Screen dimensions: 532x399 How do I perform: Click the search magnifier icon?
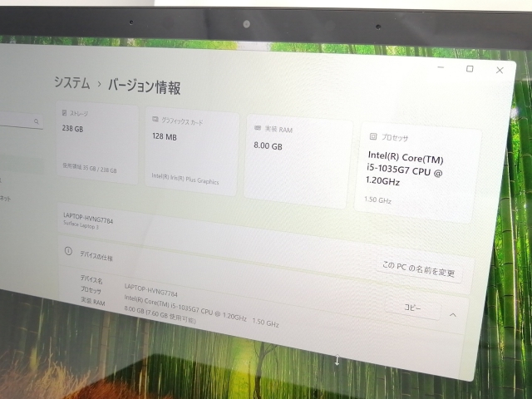point(37,121)
